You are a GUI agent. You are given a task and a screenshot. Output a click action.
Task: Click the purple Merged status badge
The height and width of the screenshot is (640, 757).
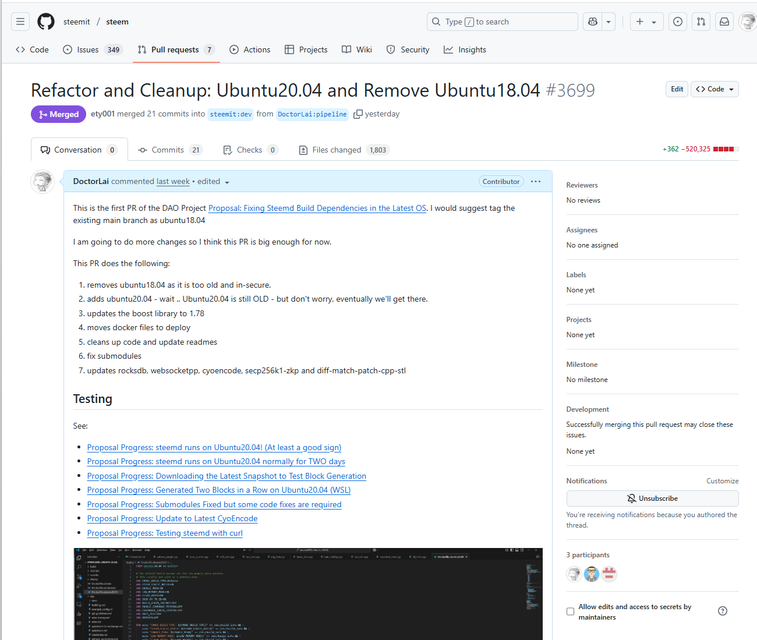pyautogui.click(x=58, y=114)
